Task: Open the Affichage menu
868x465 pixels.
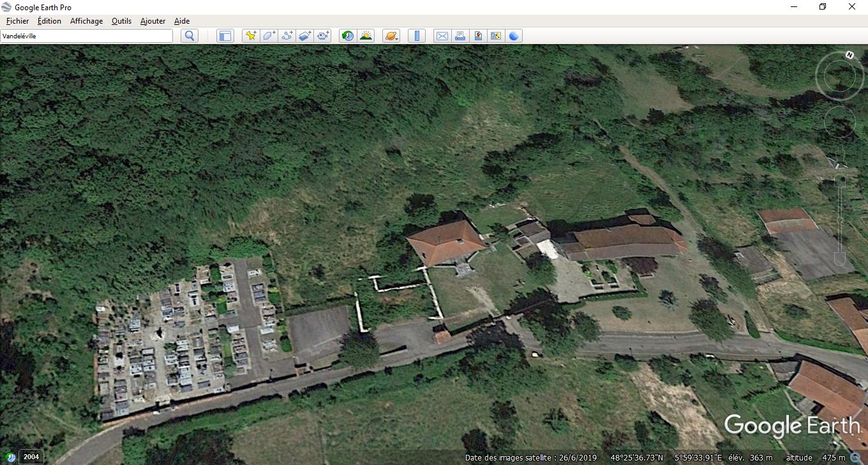Action: coord(86,21)
